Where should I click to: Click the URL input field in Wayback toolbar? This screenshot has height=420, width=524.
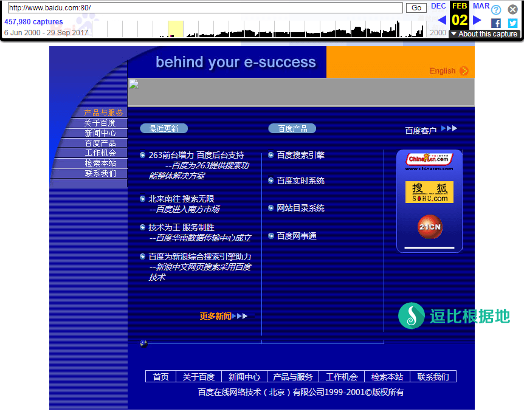[x=205, y=8]
